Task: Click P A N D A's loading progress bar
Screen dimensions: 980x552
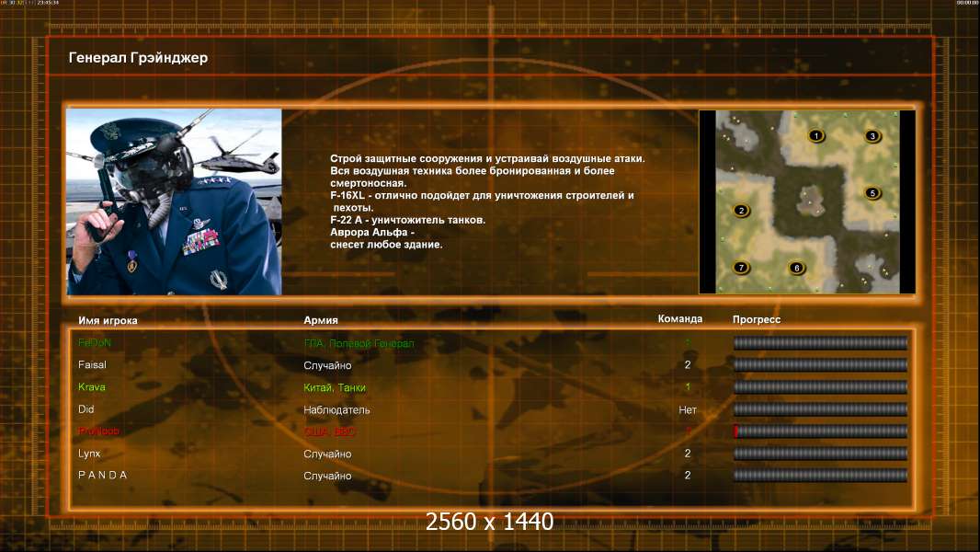Action: [820, 475]
